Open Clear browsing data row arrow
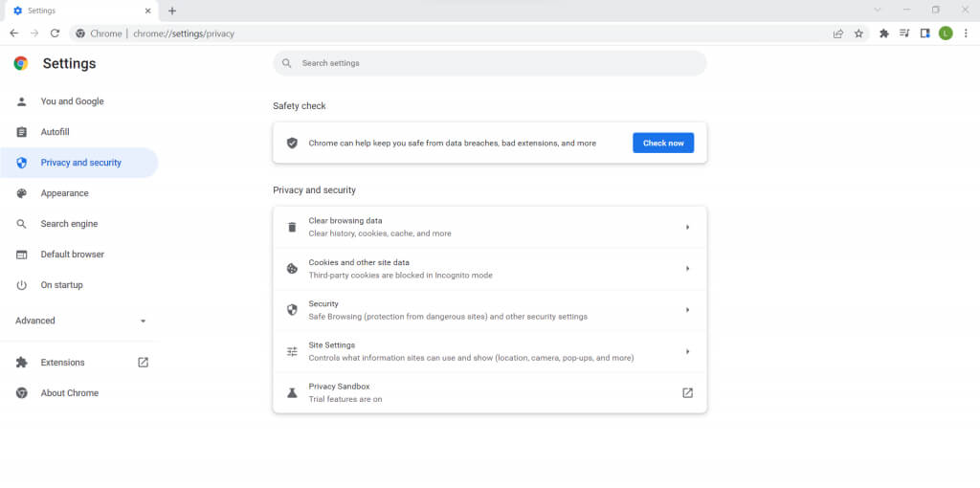The height and width of the screenshot is (488, 980). 687,227
